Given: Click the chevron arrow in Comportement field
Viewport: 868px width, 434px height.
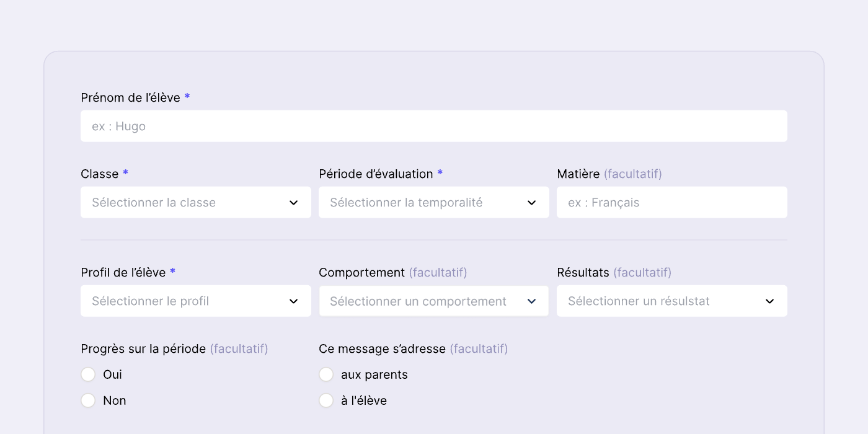Looking at the screenshot, I should click(531, 301).
